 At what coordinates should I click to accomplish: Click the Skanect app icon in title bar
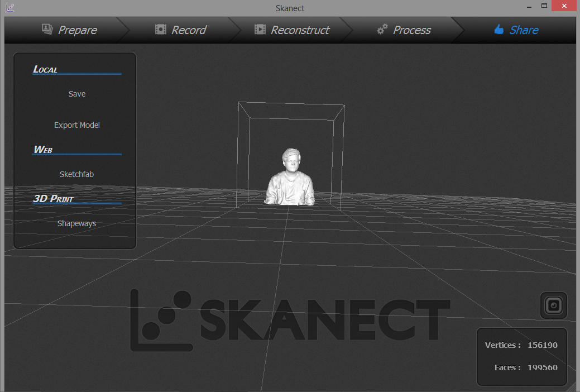click(x=10, y=8)
